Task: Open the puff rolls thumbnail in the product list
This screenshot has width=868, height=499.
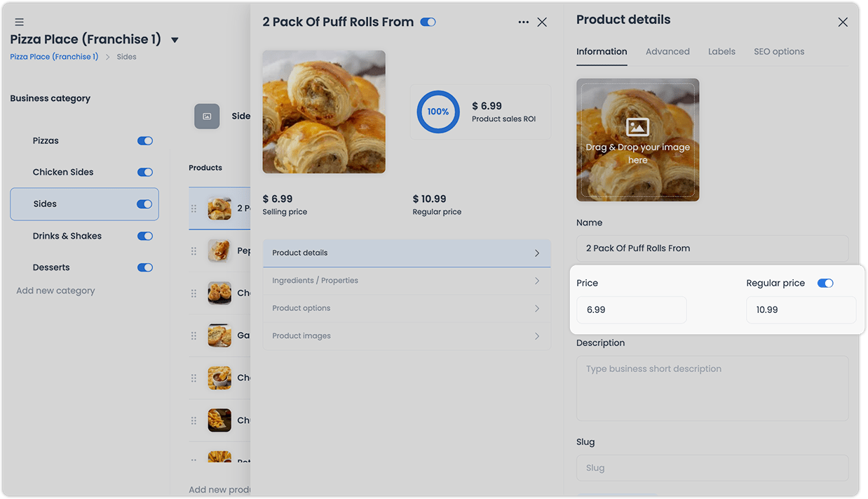Action: click(219, 208)
